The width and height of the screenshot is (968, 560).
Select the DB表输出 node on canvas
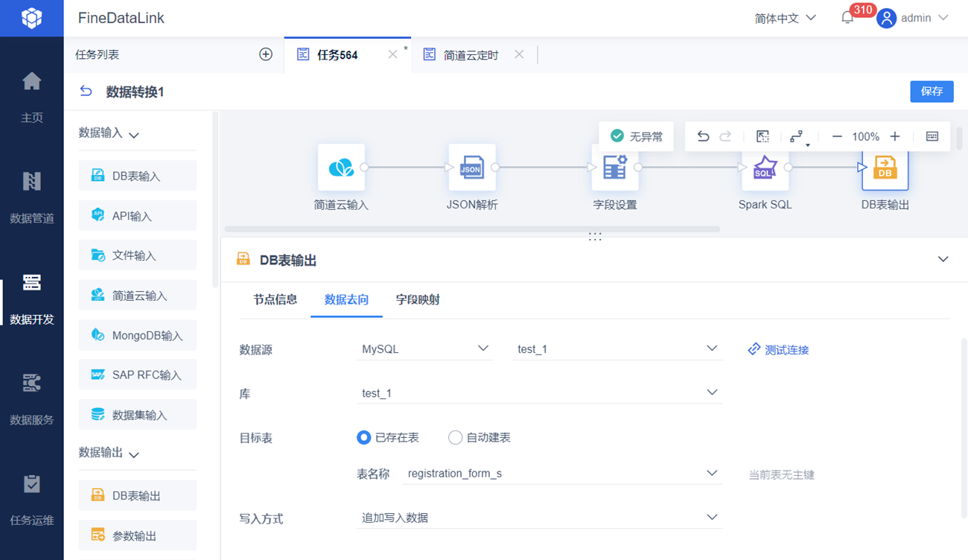point(885,168)
